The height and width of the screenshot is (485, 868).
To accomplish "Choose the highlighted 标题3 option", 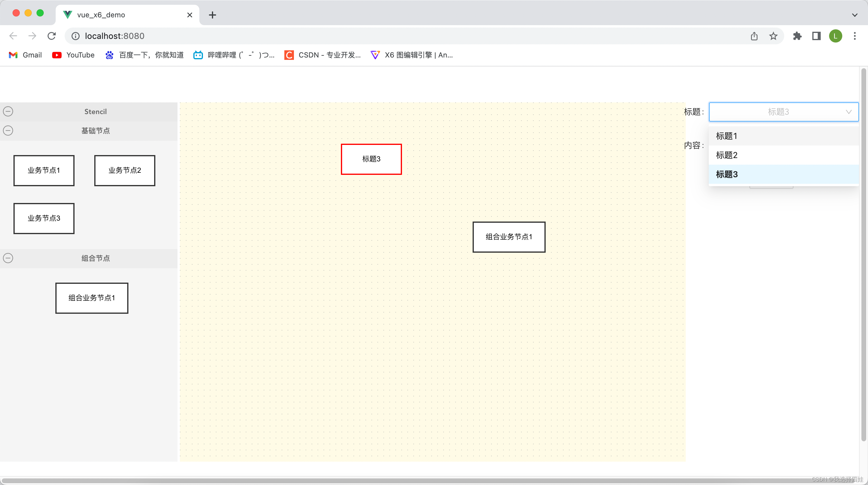I will coord(726,174).
